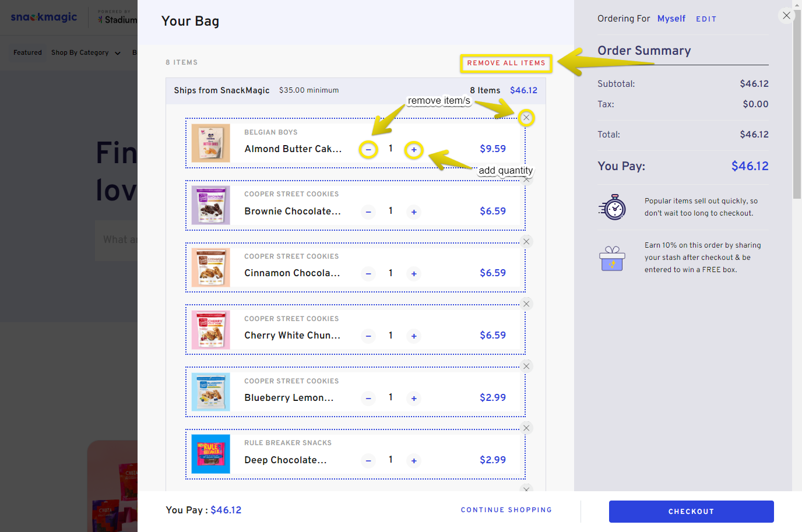This screenshot has height=532, width=802.
Task: Select Deep Chocolate... product name
Action: point(286,460)
